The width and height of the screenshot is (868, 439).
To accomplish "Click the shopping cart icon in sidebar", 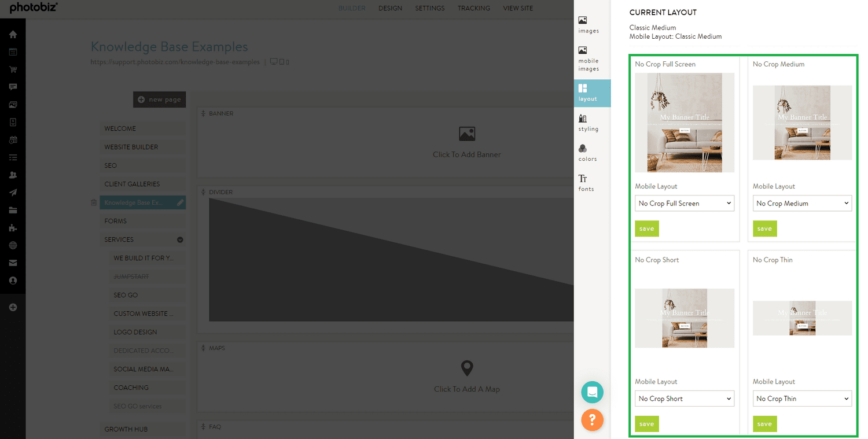I will click(x=13, y=69).
